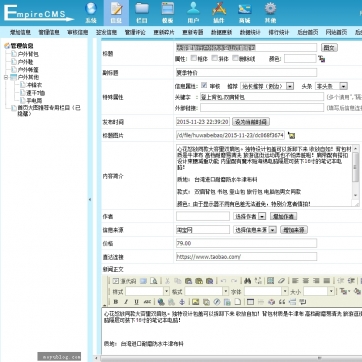Screen dimensions: 362x362
Task: Open the 大小 size dropdown in editor
Action: pos(319,292)
